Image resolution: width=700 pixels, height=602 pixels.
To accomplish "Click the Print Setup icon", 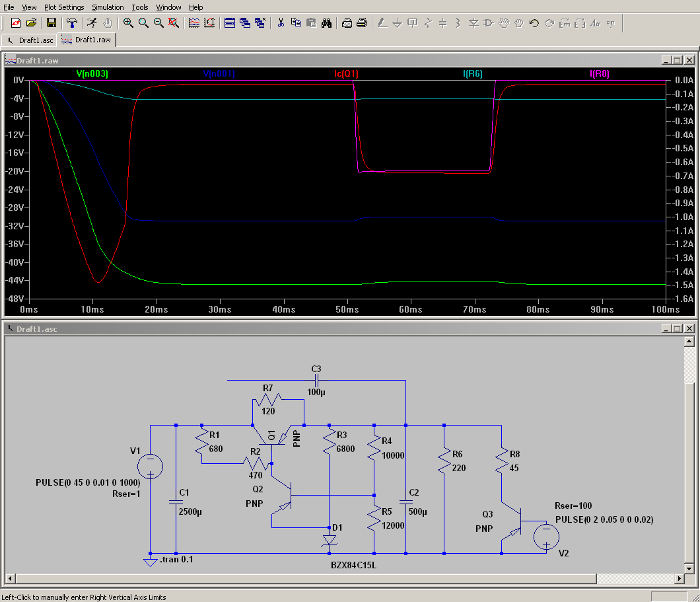I will coord(347,22).
